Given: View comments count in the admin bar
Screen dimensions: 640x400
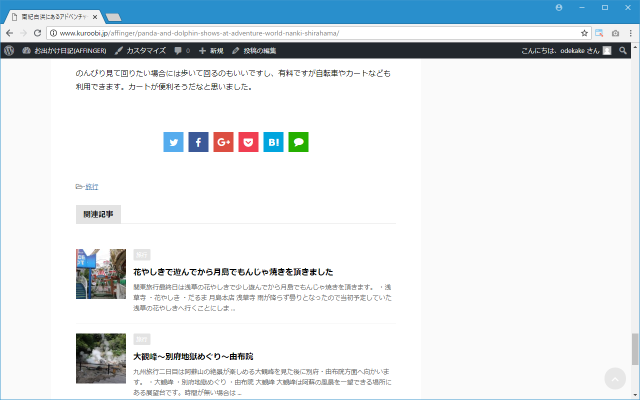Looking at the screenshot, I should point(182,51).
